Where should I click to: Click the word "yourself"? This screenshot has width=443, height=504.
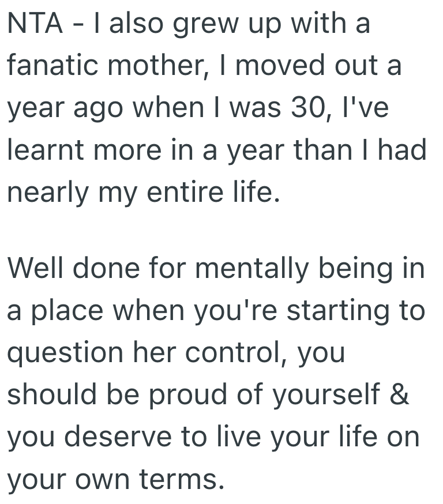[x=328, y=394]
